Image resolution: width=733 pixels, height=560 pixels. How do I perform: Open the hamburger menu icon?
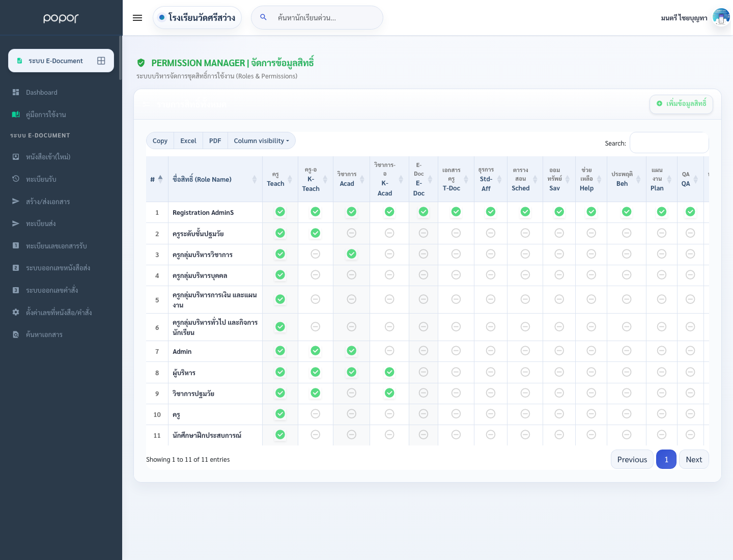click(x=137, y=18)
